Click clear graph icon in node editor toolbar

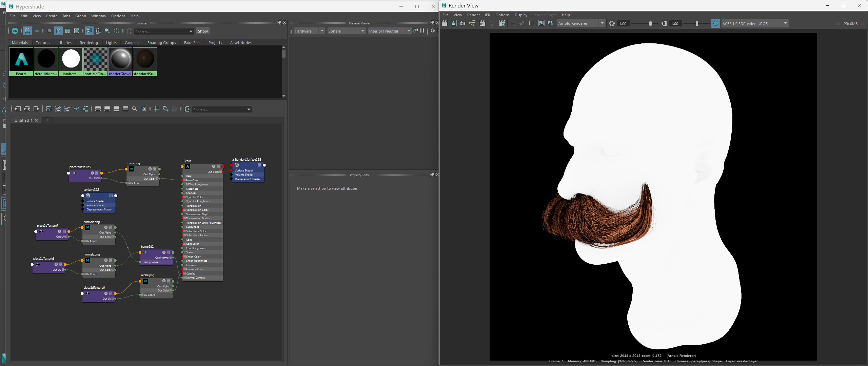(x=49, y=109)
